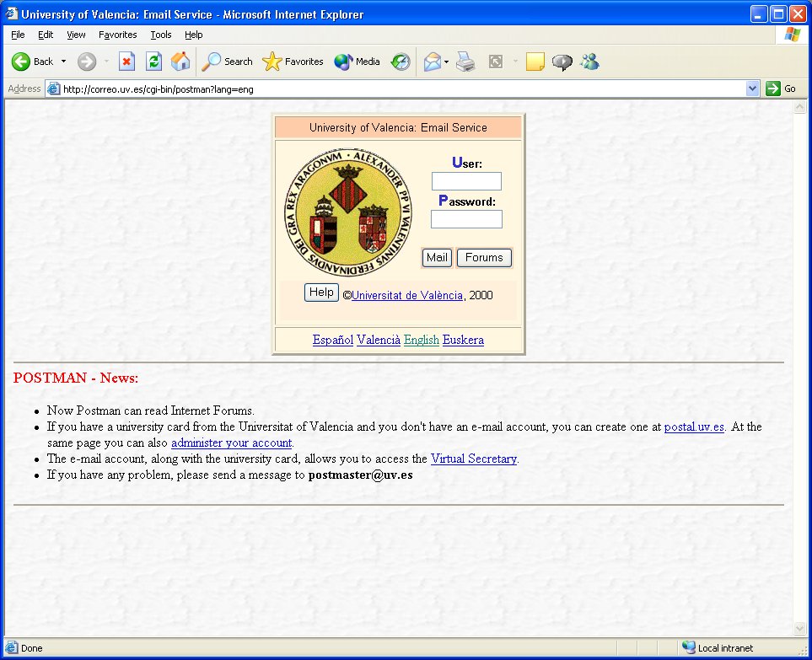The height and width of the screenshot is (660, 812).
Task: Open the Favorites menu
Action: [117, 35]
